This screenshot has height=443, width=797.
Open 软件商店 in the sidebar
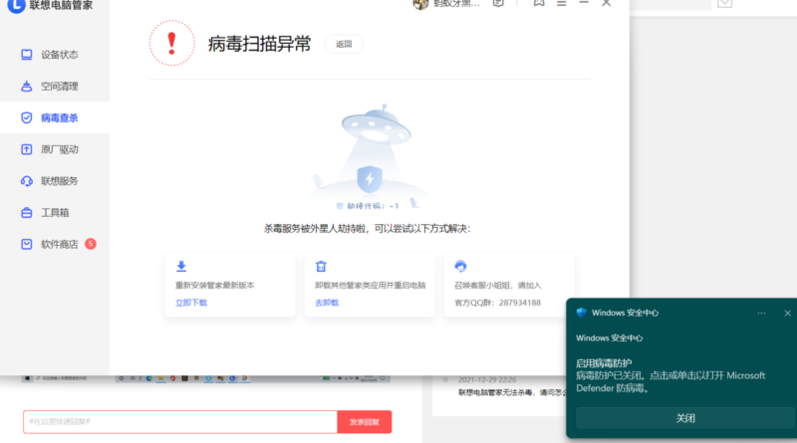(58, 244)
